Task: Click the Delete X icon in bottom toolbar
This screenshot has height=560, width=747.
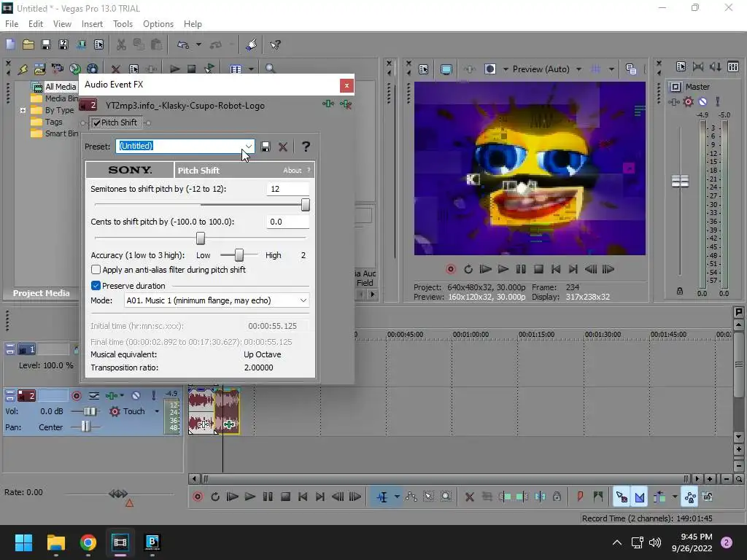Action: 470,497
